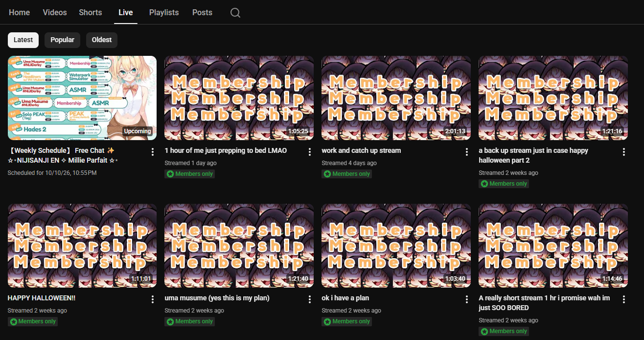644x340 pixels.
Task: Open more options for 'work and catch up stream'
Action: [467, 152]
